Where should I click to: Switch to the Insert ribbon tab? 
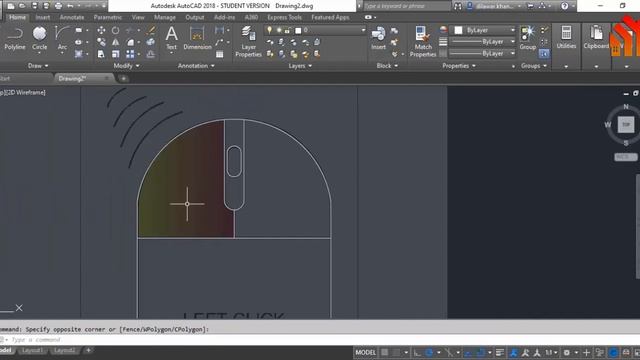click(43, 18)
